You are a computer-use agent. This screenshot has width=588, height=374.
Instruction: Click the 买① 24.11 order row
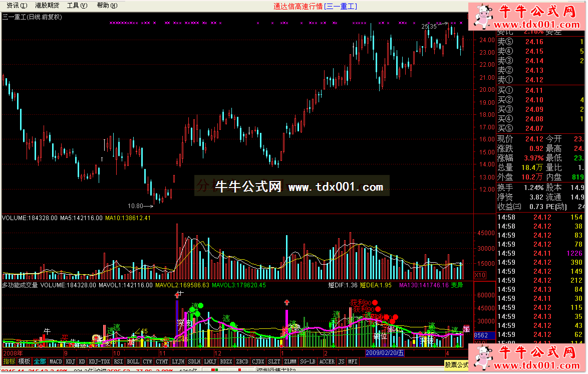click(x=540, y=90)
